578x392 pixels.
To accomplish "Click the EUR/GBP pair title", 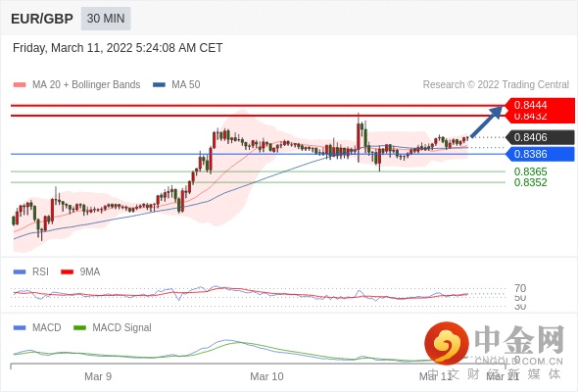I will point(42,19).
